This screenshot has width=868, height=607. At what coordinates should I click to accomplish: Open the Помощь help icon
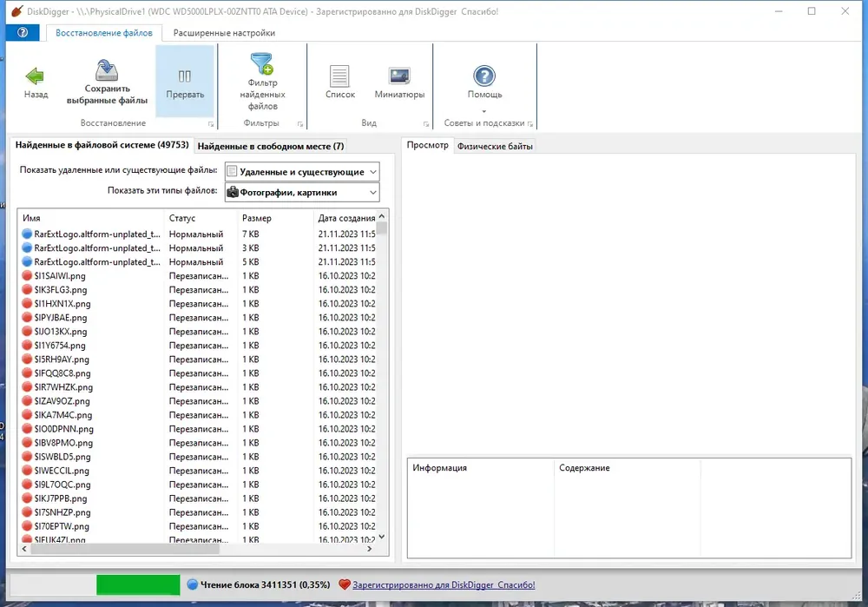pyautogui.click(x=483, y=76)
